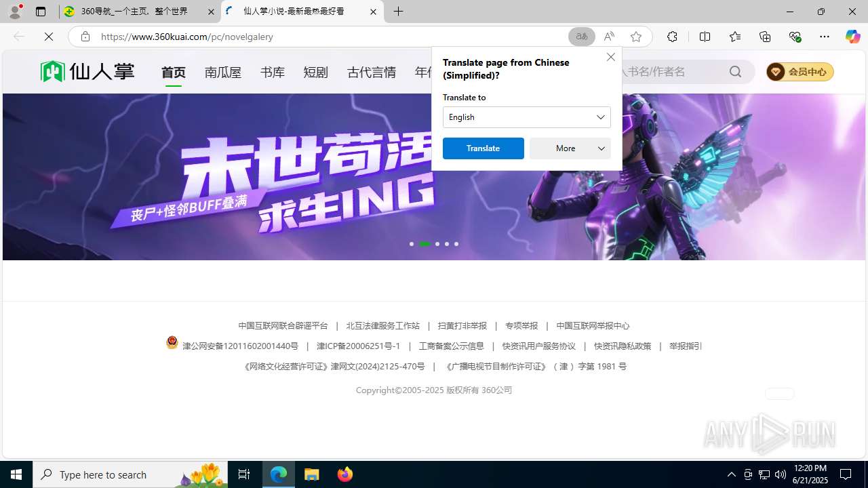Select the third carousel dot
Image resolution: width=868 pixels, height=488 pixels.
(437, 244)
